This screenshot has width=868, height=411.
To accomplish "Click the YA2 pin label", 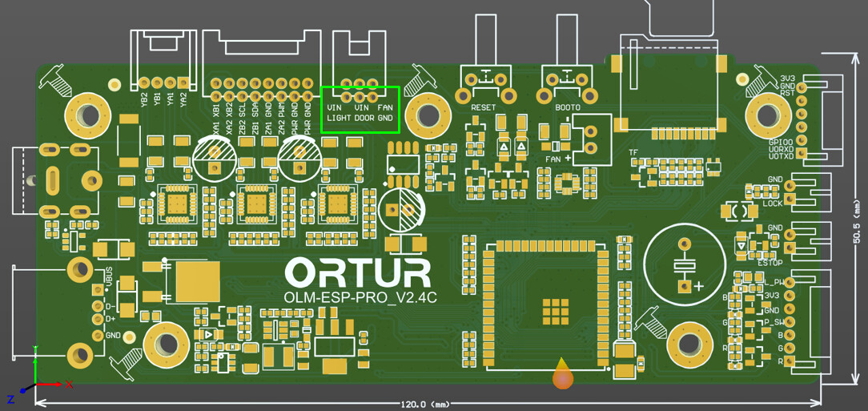I will pyautogui.click(x=184, y=99).
